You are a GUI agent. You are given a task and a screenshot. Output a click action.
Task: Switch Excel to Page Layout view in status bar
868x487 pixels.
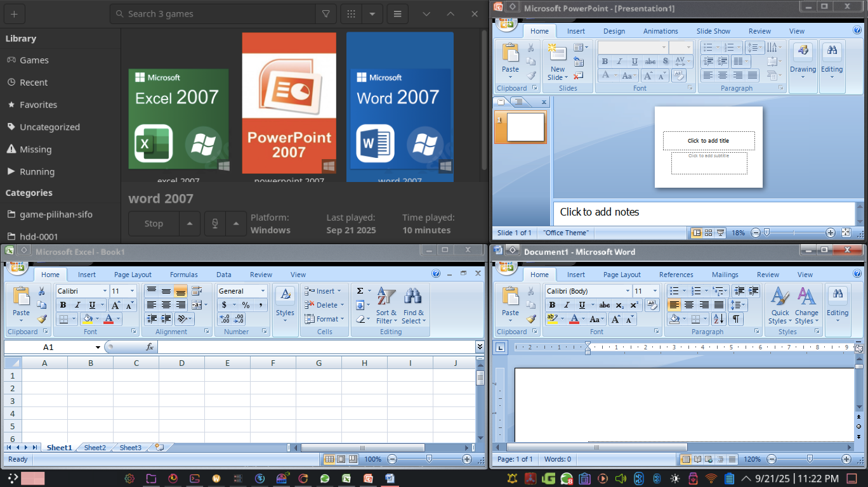tap(341, 459)
